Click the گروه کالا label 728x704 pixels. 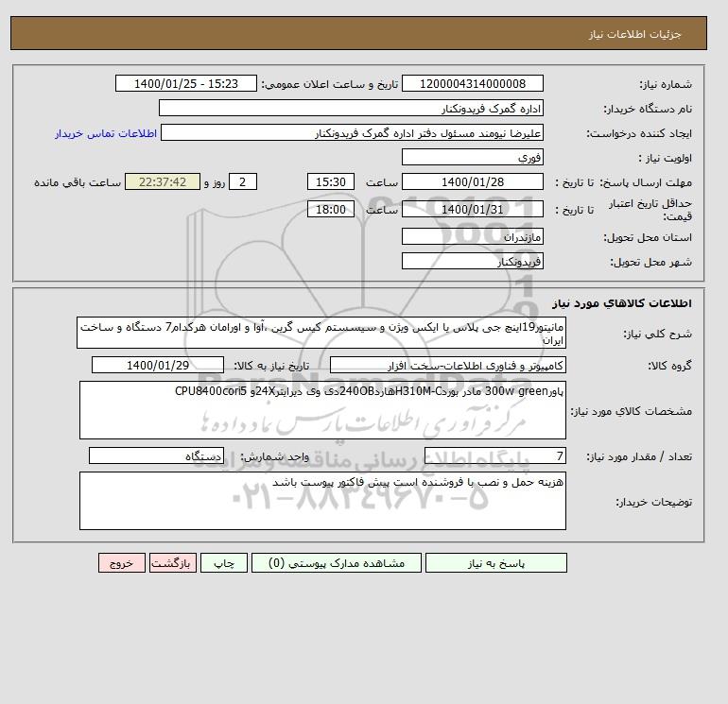click(x=669, y=366)
